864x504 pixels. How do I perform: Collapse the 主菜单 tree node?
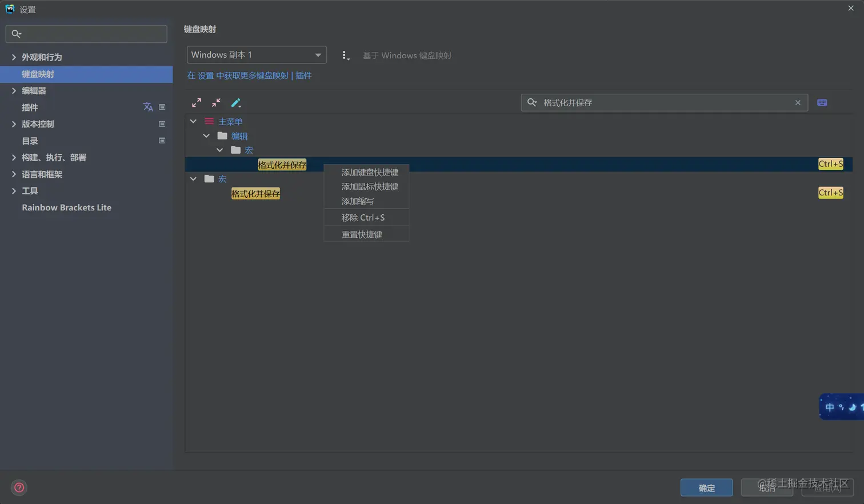[193, 121]
